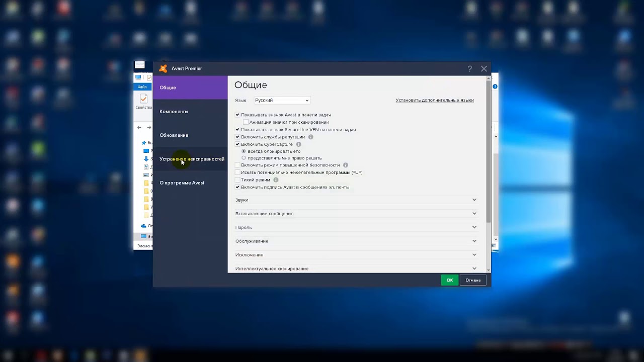Open the Язык dropdown showing Русский

point(282,100)
